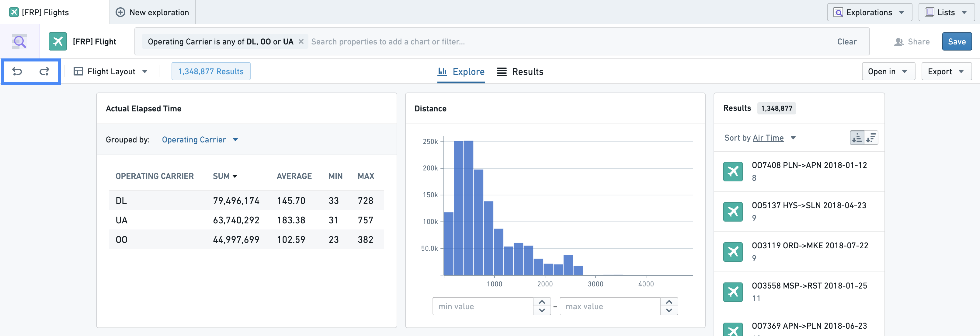
Task: Open the Export dropdown
Action: click(946, 72)
